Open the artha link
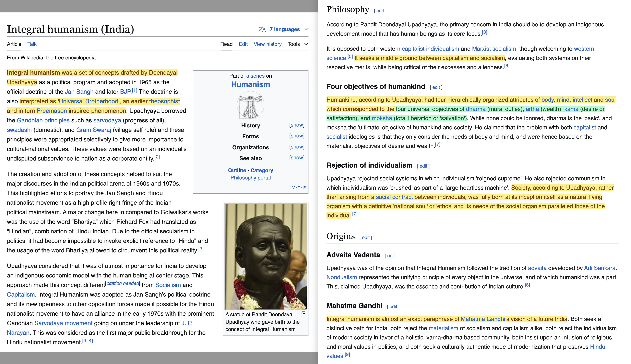 [x=532, y=109]
